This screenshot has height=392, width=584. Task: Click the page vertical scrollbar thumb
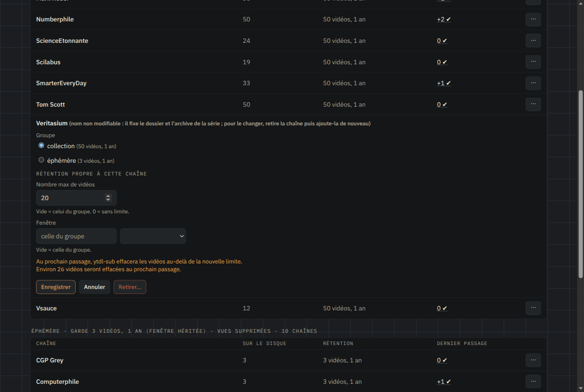tap(581, 184)
